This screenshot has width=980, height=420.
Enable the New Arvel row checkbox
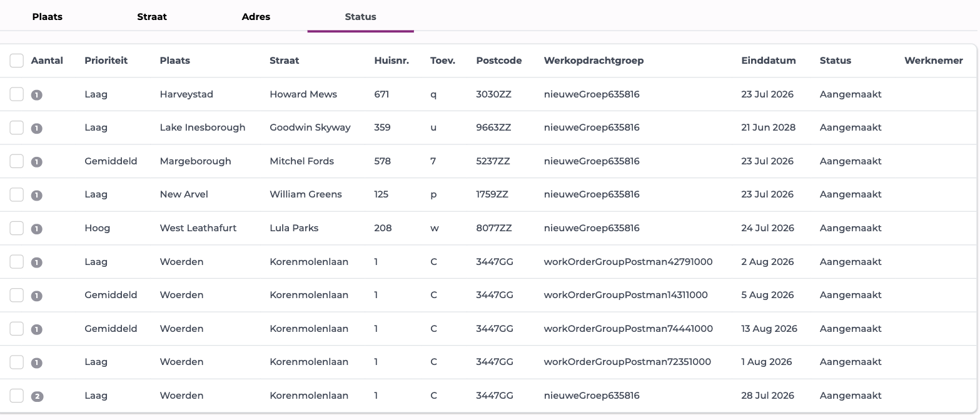click(x=17, y=194)
